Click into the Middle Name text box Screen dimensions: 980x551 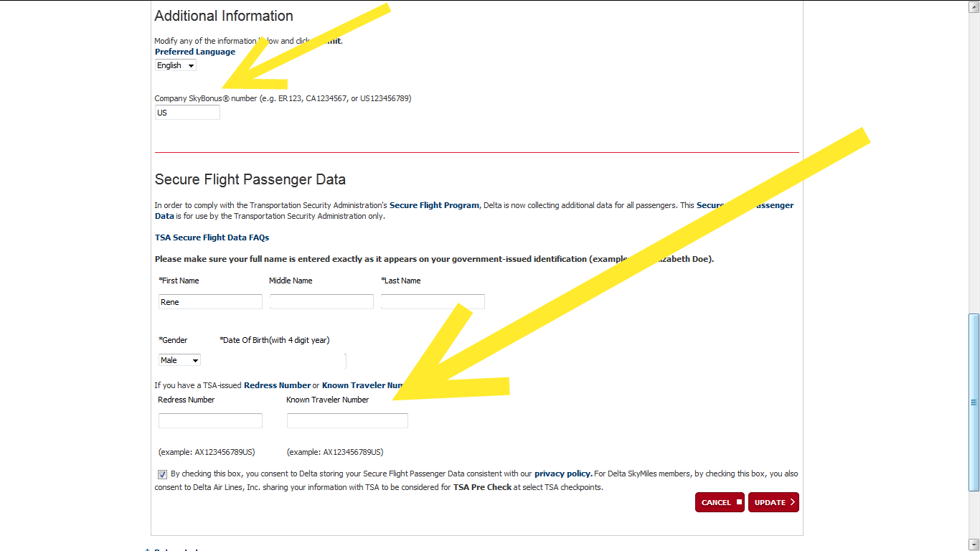(321, 302)
